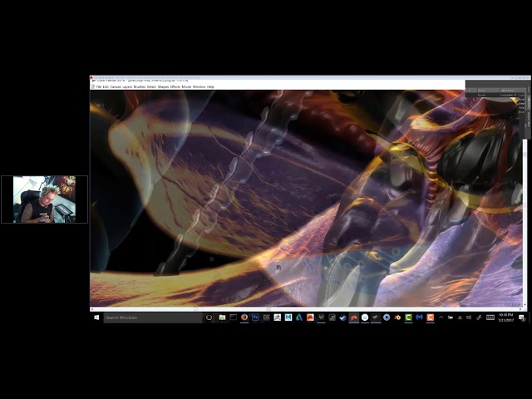Open Photoshop from the taskbar
532x399 pixels.
tap(255, 318)
